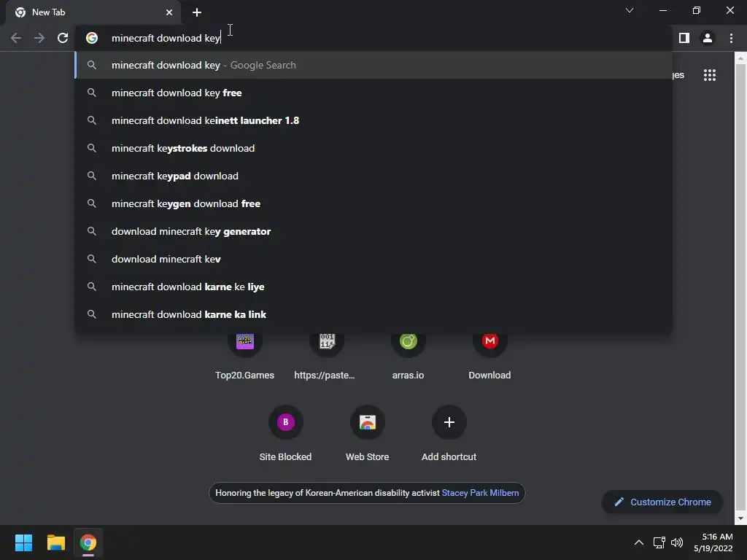Open the clock showing 5:16 AM
Viewport: 747px width, 560px height.
713,542
